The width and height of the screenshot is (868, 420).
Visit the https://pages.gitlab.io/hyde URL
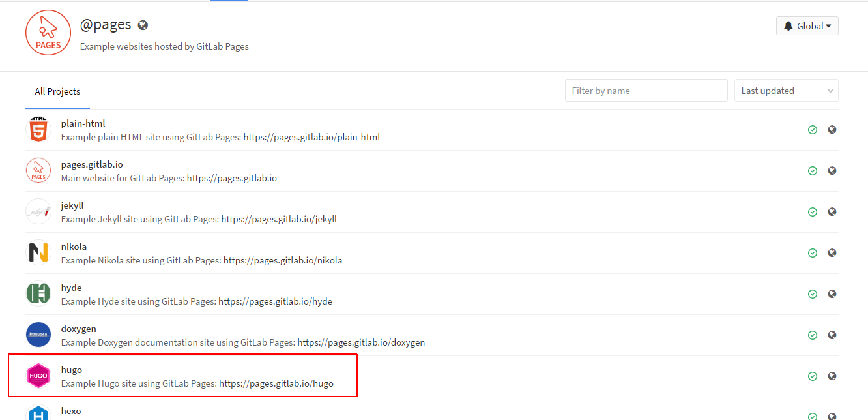(275, 301)
